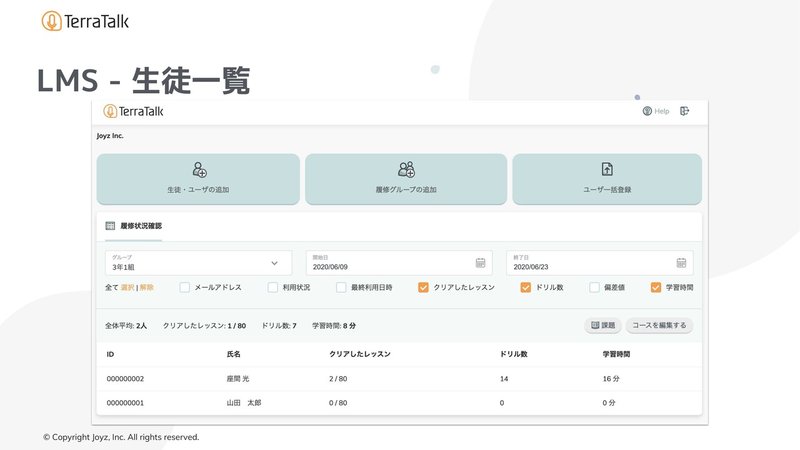Screen dimensions: 800x450
Task: Click the bulk user upload icon
Action: pos(607,169)
